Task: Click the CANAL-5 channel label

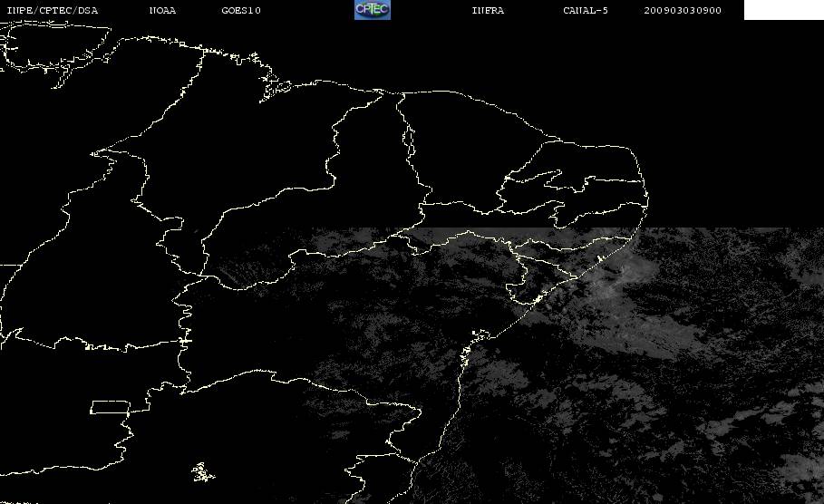Action: point(586,11)
